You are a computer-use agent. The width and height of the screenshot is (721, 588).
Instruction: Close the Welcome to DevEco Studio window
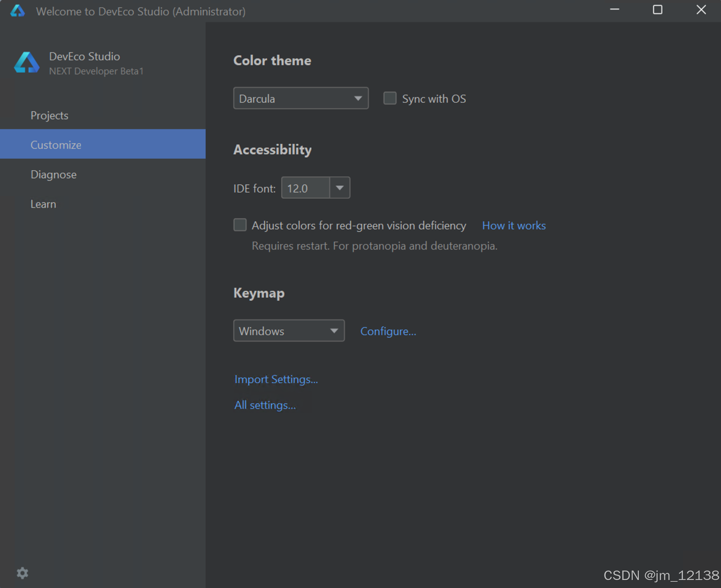tap(701, 10)
